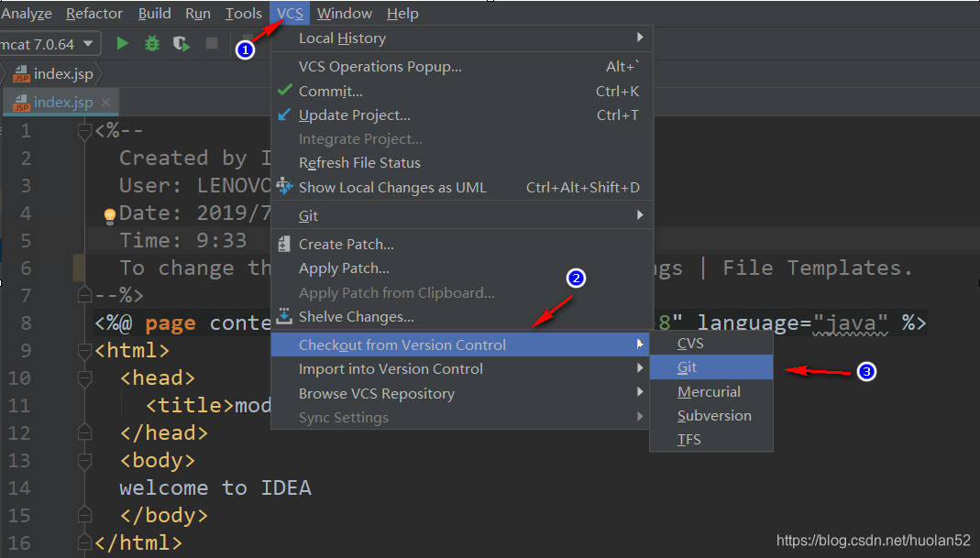
Task: Click the blue arrow Update Project icon
Action: point(284,115)
